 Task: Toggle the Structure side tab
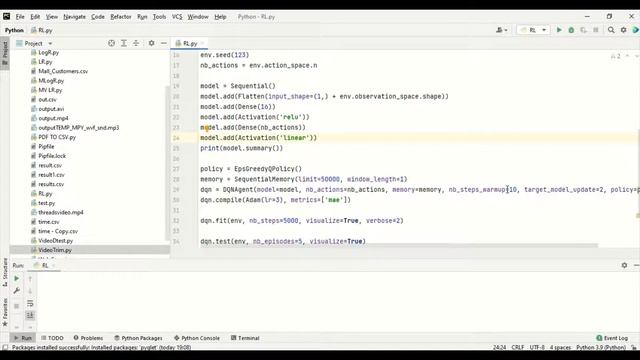coord(5,271)
